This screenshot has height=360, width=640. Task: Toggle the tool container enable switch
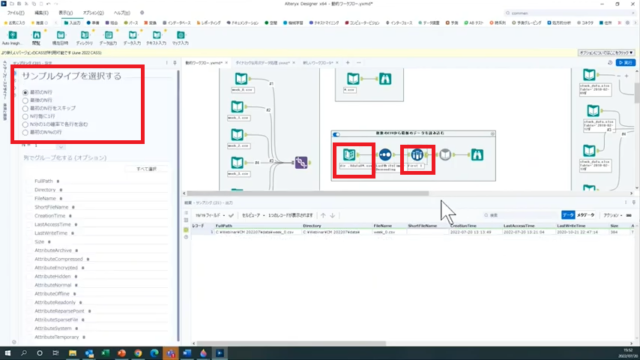pyautogui.click(x=336, y=134)
